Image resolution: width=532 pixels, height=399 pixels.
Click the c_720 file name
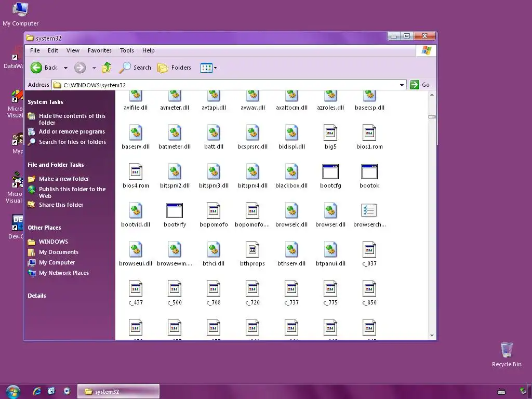pyautogui.click(x=252, y=302)
